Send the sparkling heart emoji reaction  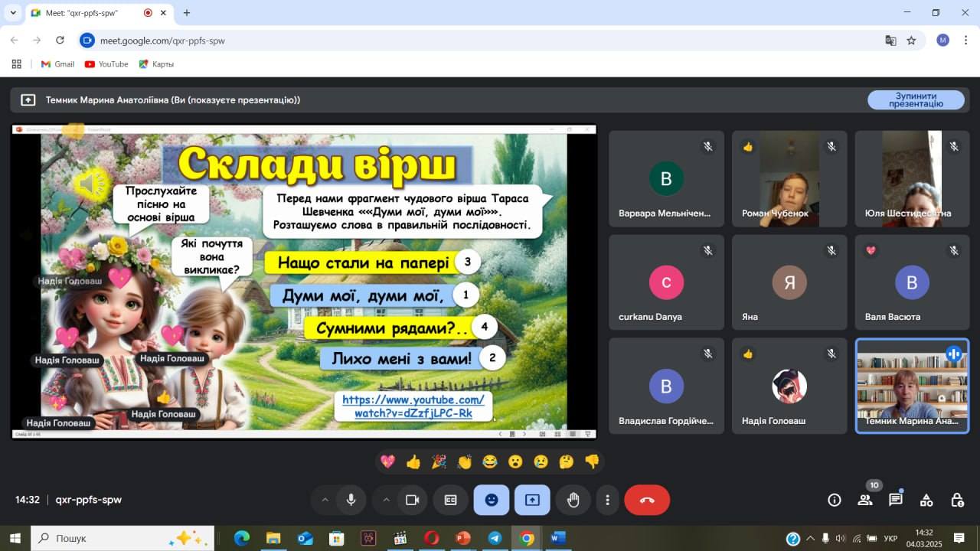(388, 461)
